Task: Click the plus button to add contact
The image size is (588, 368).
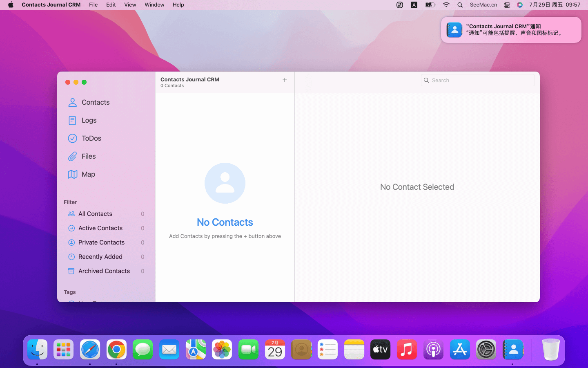Action: (x=285, y=80)
